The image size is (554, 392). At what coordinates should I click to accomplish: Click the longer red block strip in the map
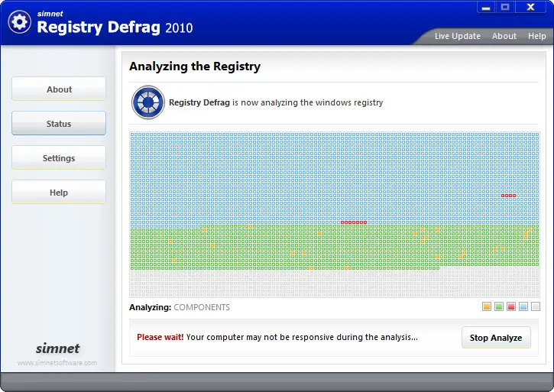pos(354,222)
